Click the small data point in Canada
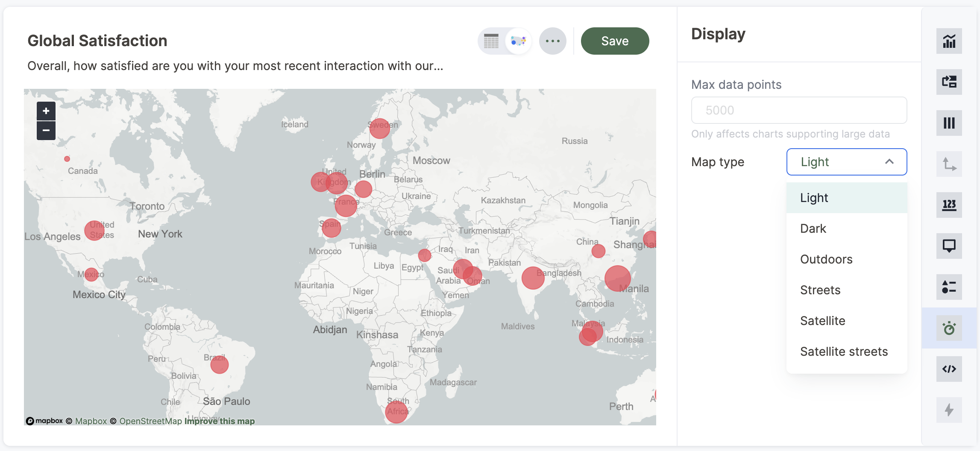 pos(67,159)
